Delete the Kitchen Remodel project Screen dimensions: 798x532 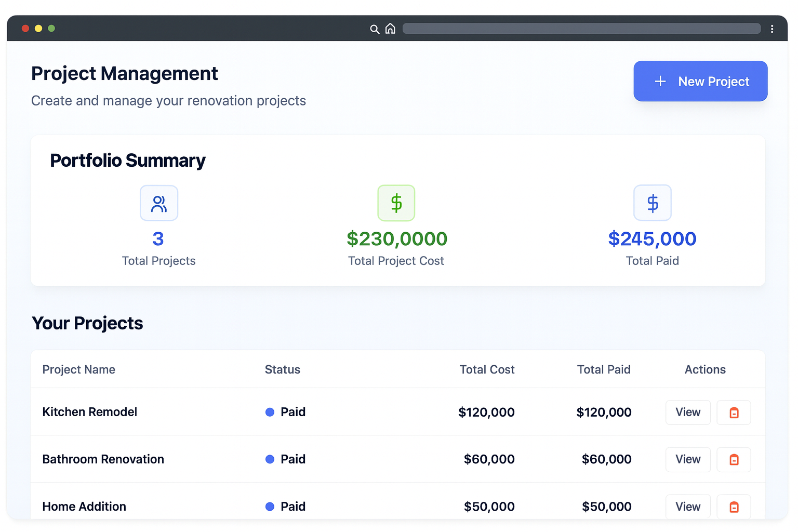coord(734,412)
